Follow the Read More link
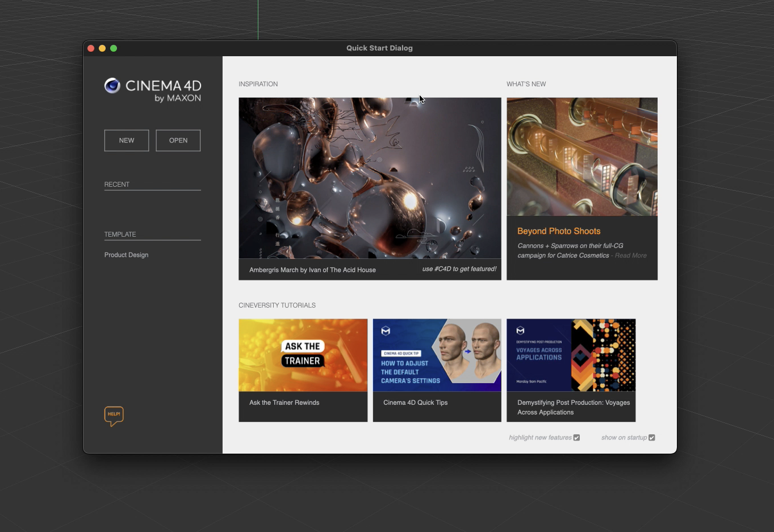This screenshot has height=532, width=774. (x=631, y=255)
